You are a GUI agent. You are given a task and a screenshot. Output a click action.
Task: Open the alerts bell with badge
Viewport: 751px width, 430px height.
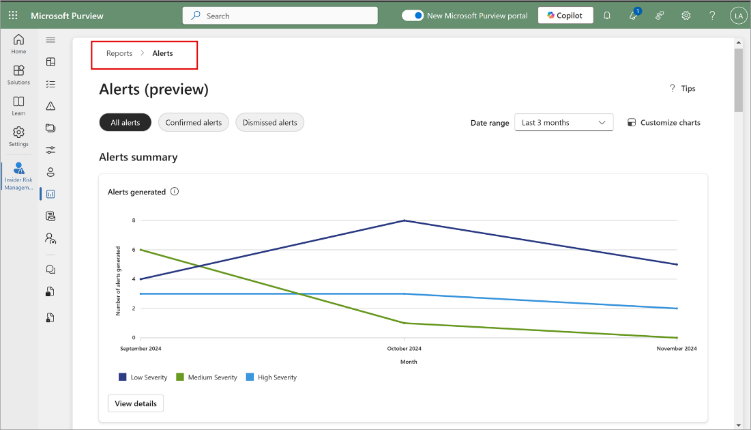(634, 15)
